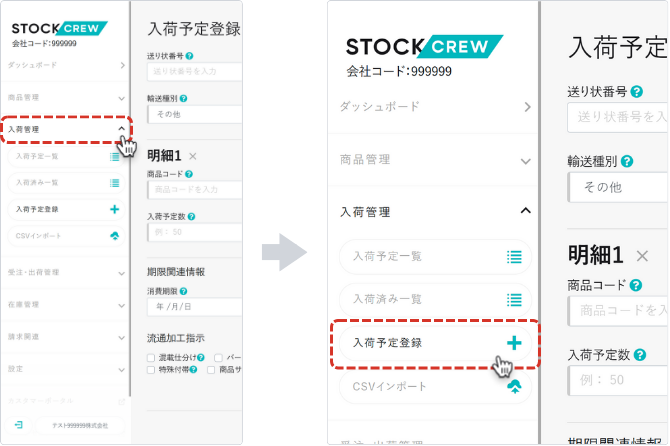
Task: Expand ダッシュボード chevron in enlarged sidebar
Action: point(527,105)
